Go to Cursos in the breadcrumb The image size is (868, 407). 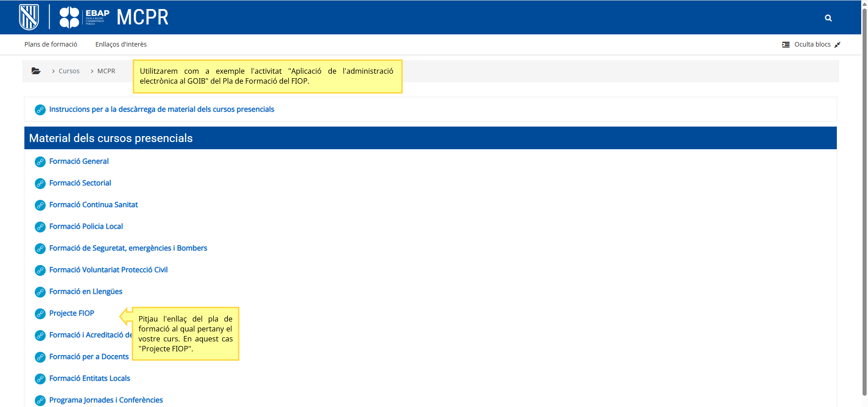[x=69, y=71]
